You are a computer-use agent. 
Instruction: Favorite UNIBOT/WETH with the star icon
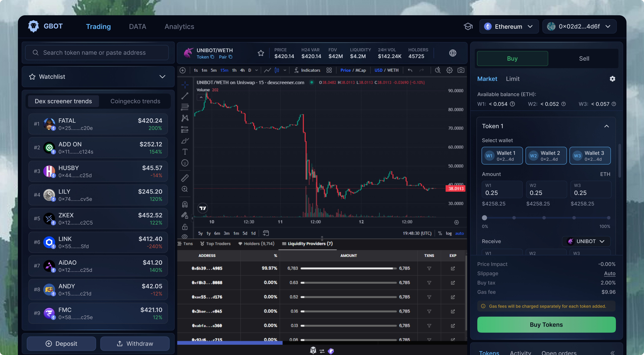pyautogui.click(x=261, y=53)
